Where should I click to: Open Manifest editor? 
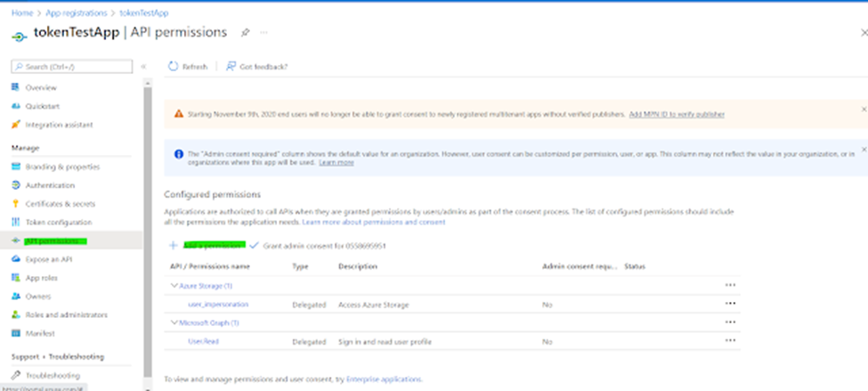(40, 333)
